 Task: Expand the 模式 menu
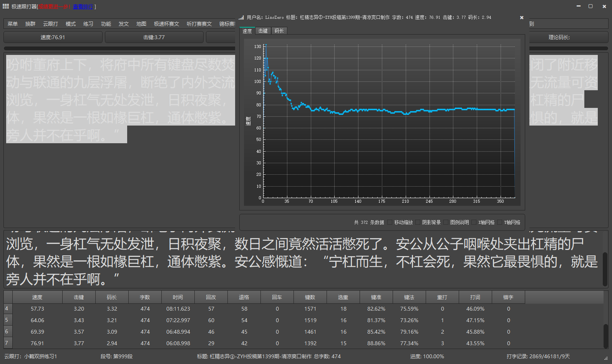pyautogui.click(x=71, y=24)
